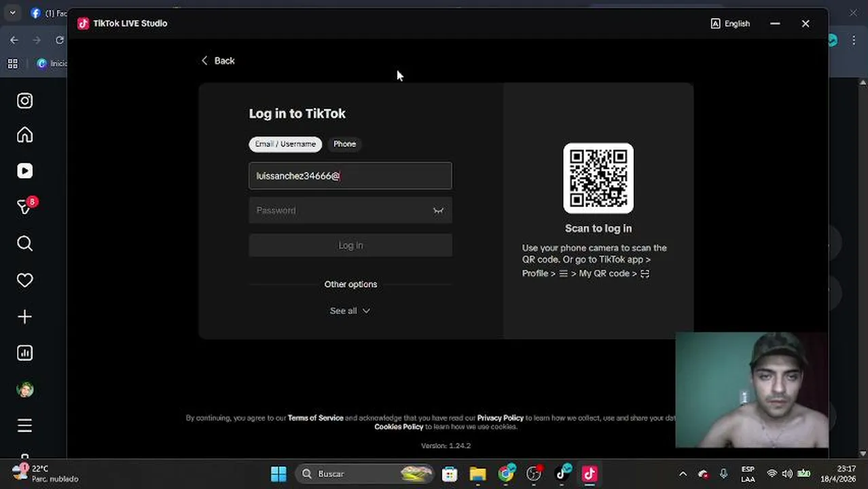868x489 pixels.
Task: Open the circular app with red badge on taskbar
Action: point(535,474)
